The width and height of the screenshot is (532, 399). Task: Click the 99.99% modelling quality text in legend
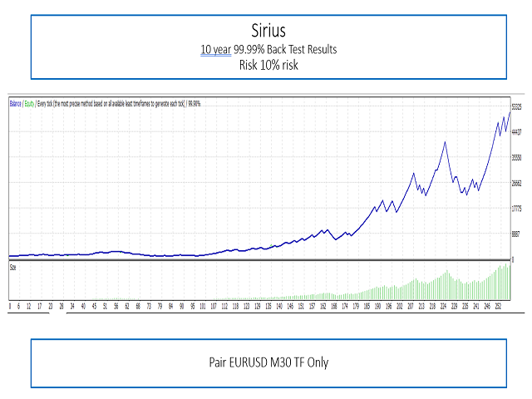pyautogui.click(x=193, y=104)
